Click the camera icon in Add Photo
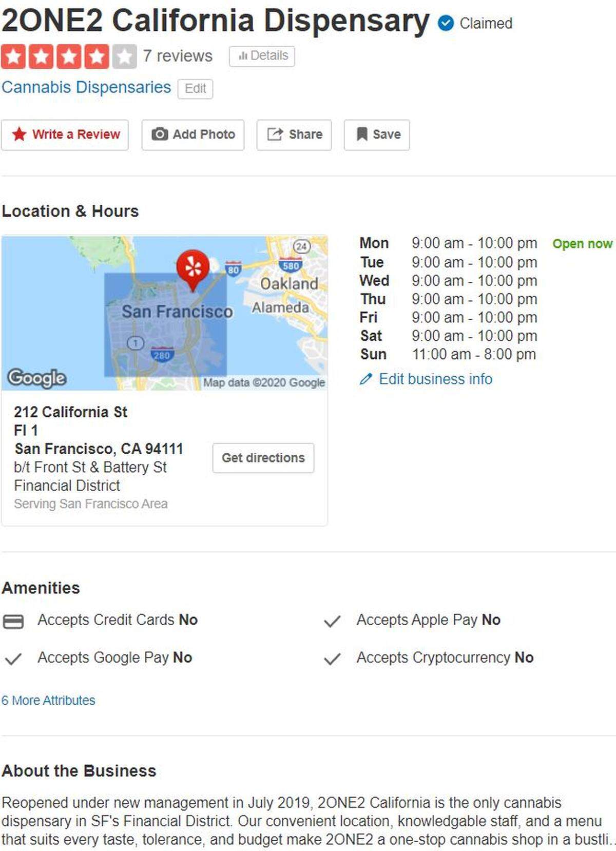 160,134
